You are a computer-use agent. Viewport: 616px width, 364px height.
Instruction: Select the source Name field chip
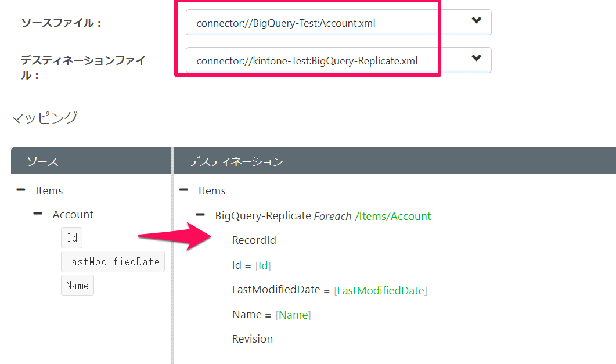click(x=77, y=286)
